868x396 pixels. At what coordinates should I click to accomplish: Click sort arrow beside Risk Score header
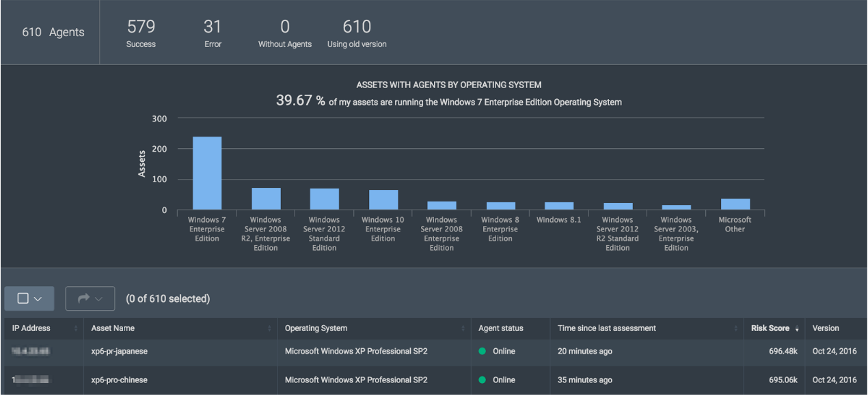click(x=797, y=329)
